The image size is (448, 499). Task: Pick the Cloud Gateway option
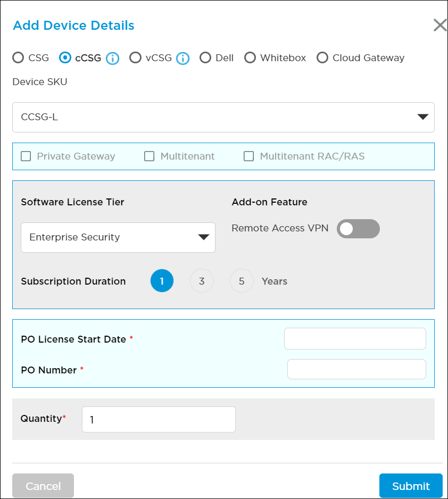pos(322,58)
